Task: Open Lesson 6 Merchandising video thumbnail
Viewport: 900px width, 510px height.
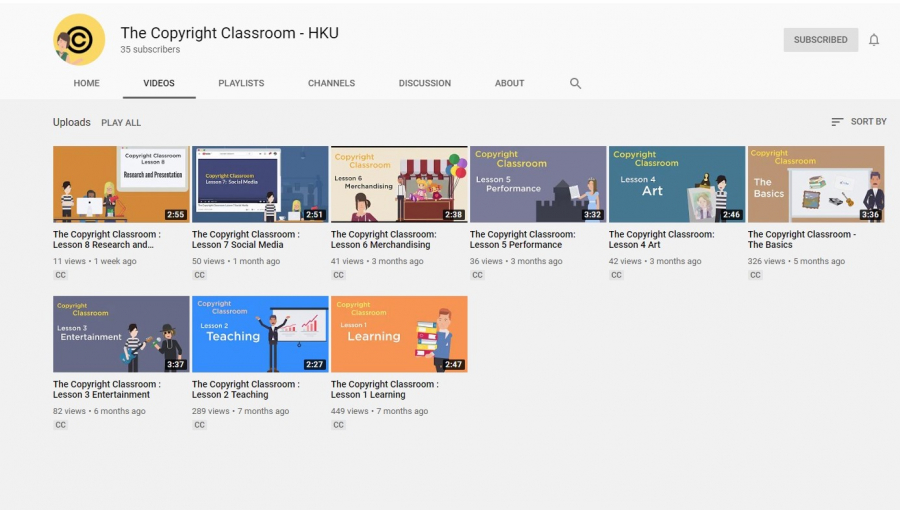Action: click(x=399, y=184)
